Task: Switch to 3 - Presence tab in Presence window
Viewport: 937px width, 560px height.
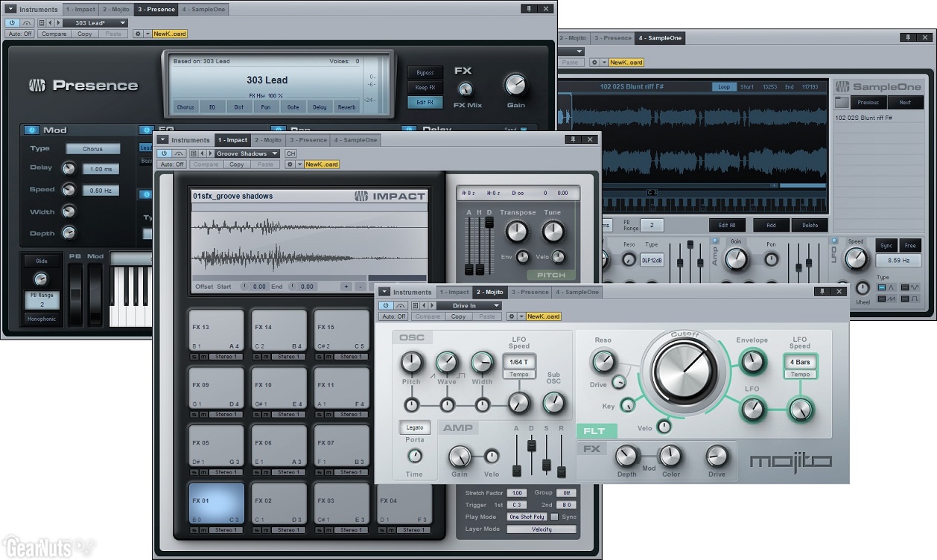Action: [x=156, y=9]
